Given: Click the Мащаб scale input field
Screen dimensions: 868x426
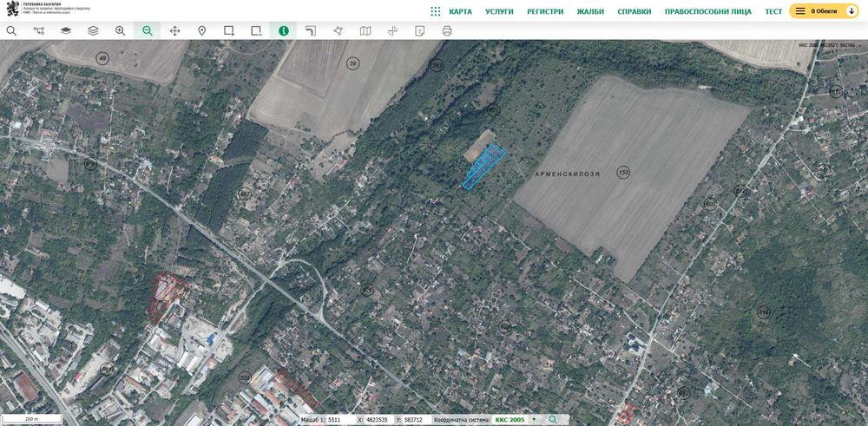Looking at the screenshot, I should pyautogui.click(x=339, y=420).
